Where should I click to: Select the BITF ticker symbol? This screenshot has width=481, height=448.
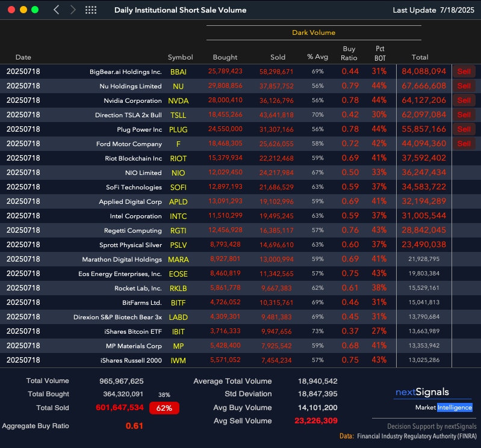pyautogui.click(x=178, y=302)
